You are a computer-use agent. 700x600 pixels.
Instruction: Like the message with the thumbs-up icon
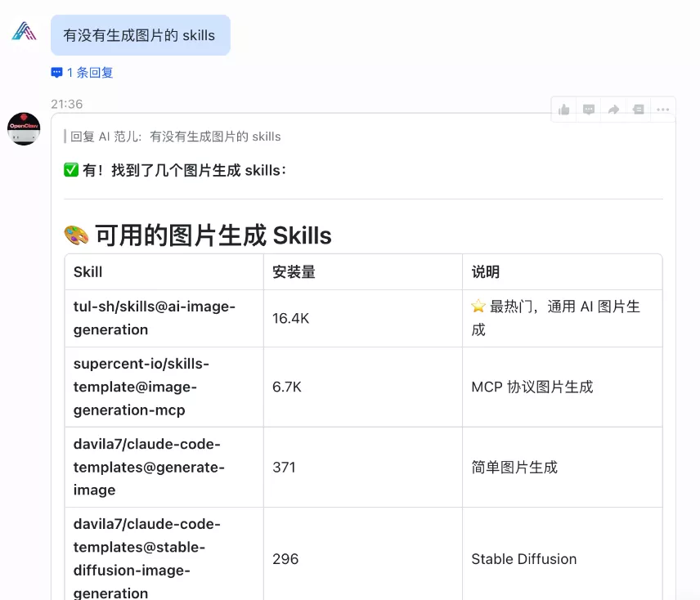click(563, 110)
